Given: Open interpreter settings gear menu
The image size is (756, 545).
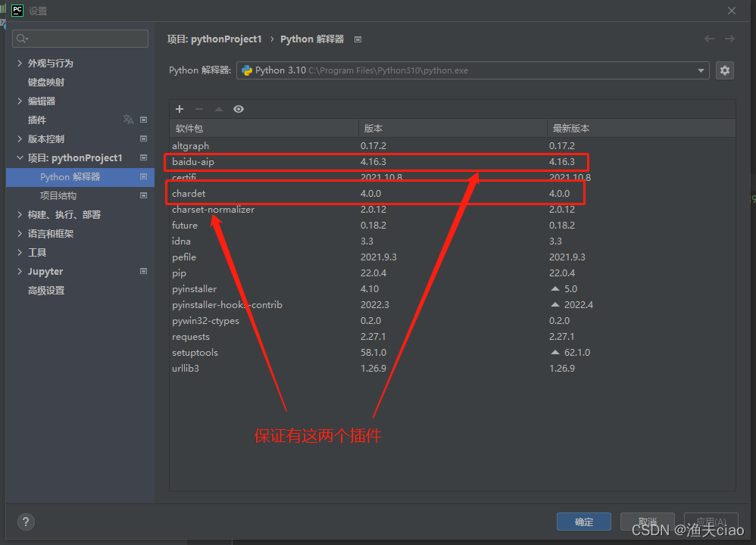Looking at the screenshot, I should pos(725,70).
